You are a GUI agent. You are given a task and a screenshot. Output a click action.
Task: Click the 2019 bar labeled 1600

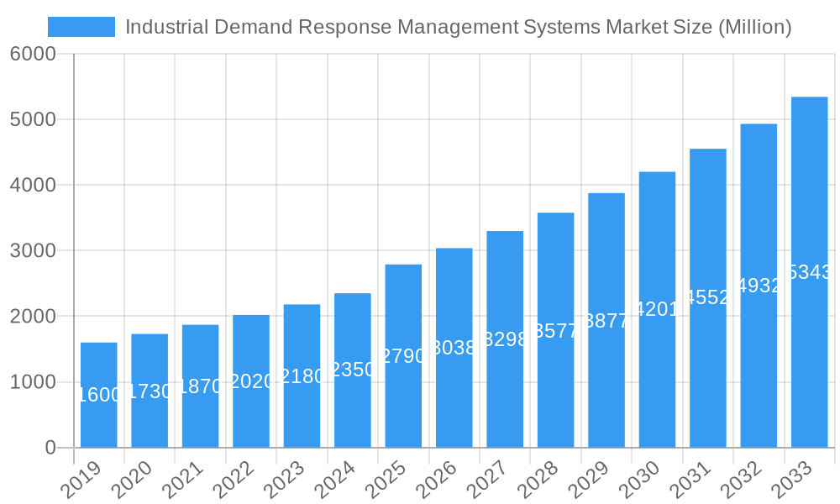[97, 395]
